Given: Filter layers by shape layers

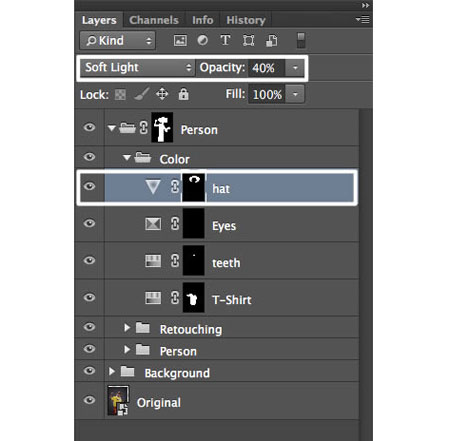Looking at the screenshot, I should point(248,41).
